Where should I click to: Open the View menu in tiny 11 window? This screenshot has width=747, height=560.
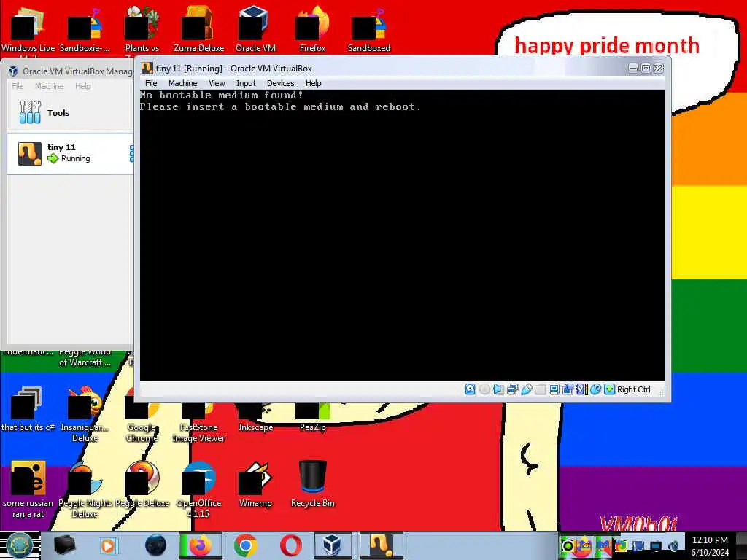pyautogui.click(x=217, y=83)
